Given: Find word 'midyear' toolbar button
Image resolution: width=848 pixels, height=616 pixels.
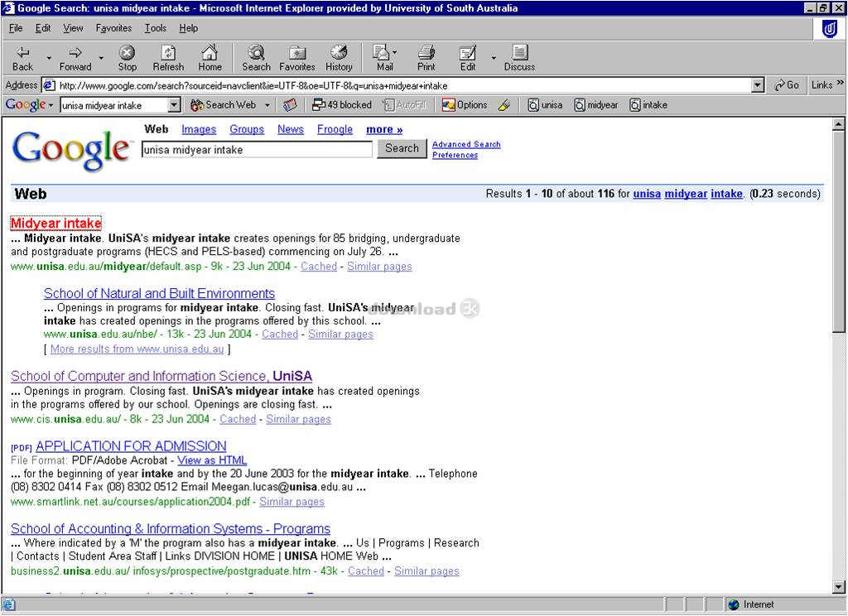Looking at the screenshot, I should point(596,105).
